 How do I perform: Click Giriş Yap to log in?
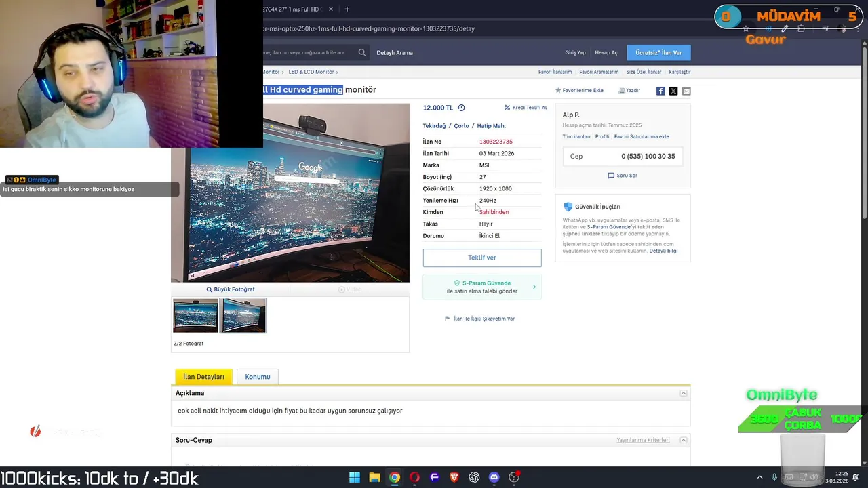(575, 52)
